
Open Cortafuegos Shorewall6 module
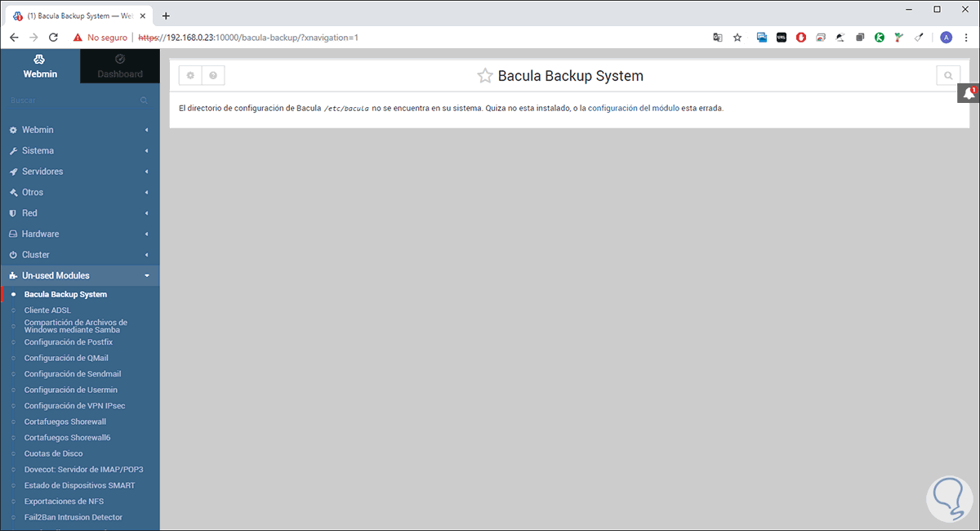coord(68,438)
